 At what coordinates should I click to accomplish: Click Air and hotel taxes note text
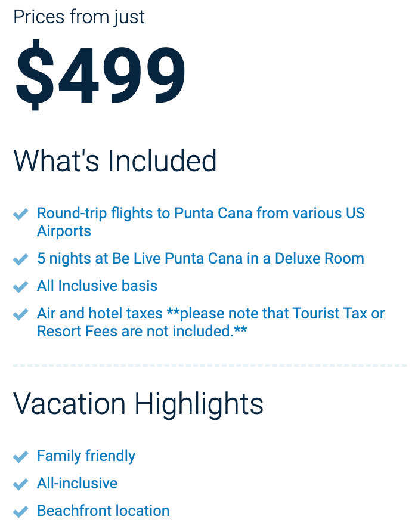click(210, 322)
